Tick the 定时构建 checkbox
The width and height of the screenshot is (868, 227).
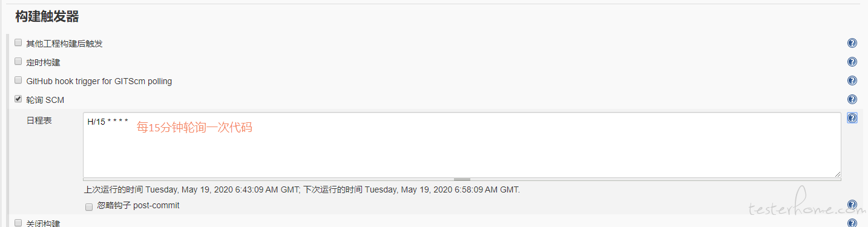pyautogui.click(x=18, y=62)
